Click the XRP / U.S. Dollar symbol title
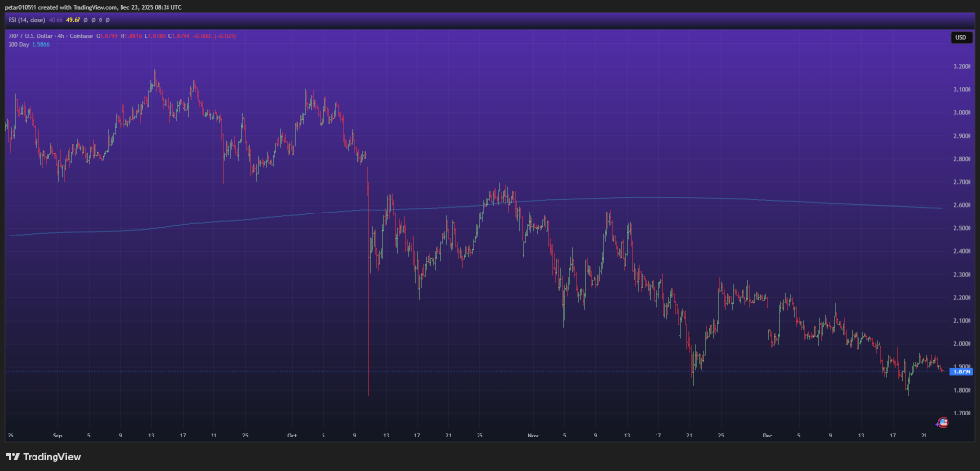 (33, 36)
